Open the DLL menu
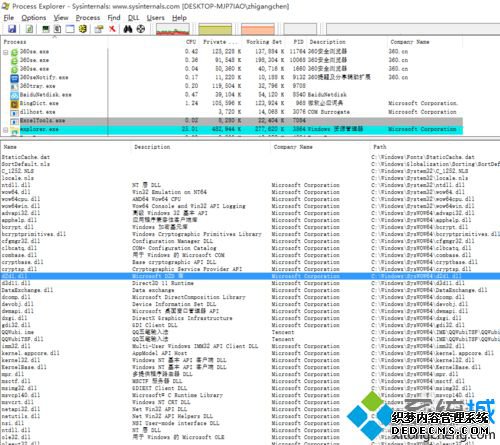The image size is (500, 445). pos(133,18)
